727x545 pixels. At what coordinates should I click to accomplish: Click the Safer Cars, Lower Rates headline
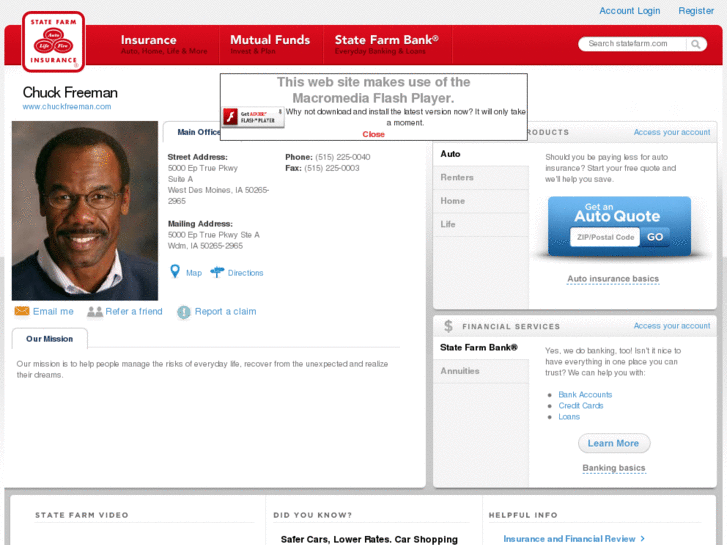pos(369,539)
